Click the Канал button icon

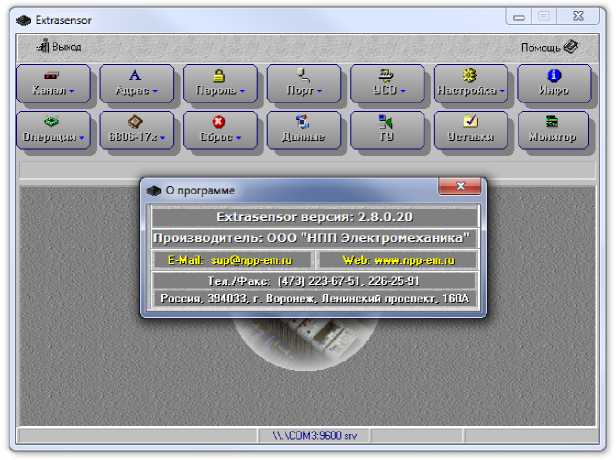pos(51,75)
